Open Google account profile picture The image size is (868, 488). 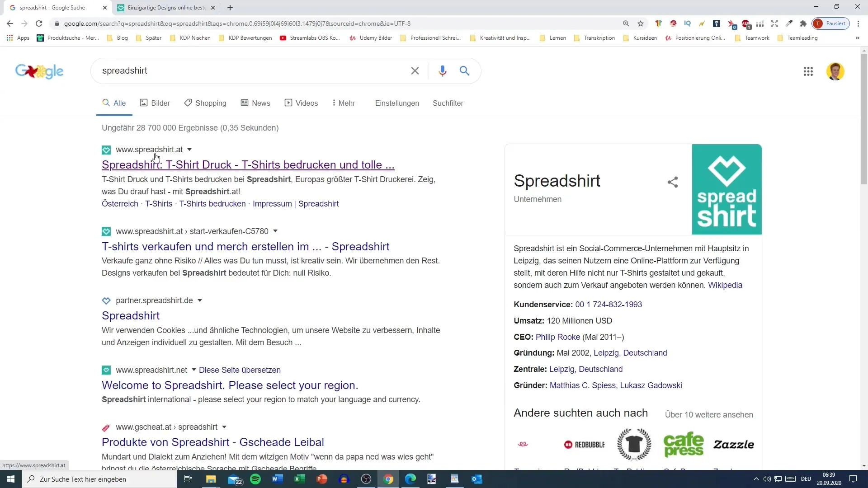[x=835, y=71]
